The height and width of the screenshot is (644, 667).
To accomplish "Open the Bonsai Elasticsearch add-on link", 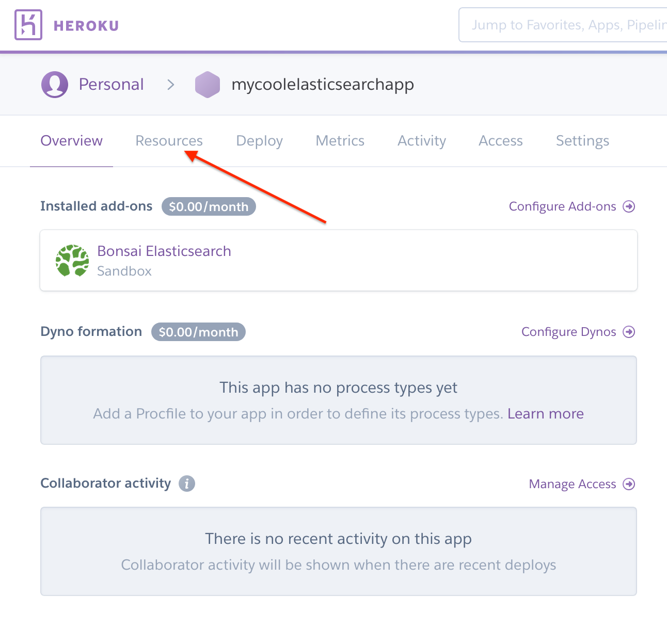I will coord(164,251).
